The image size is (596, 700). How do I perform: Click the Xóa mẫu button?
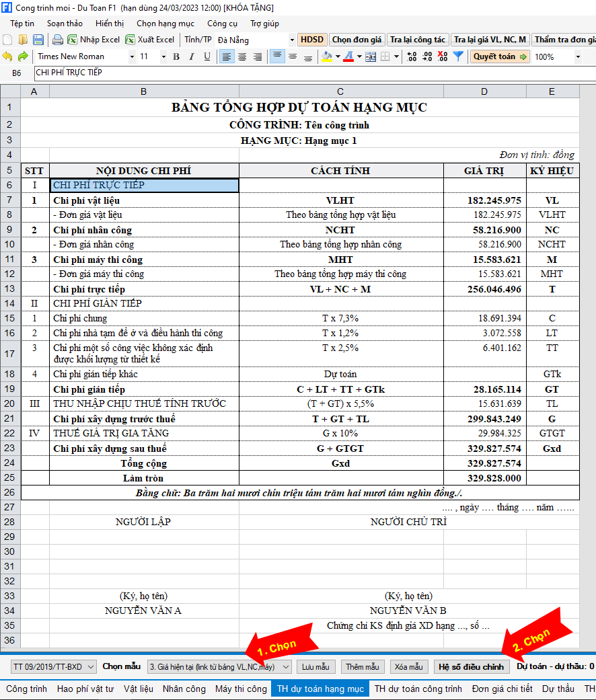408,666
